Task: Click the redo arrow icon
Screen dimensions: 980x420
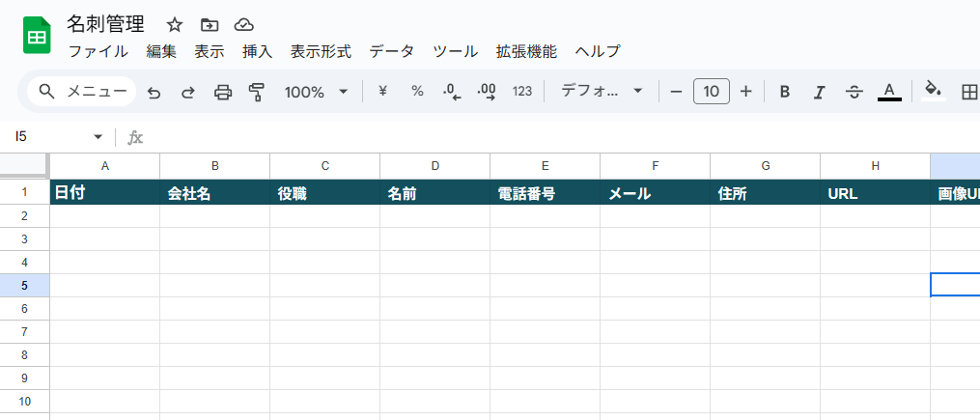Action: tap(187, 93)
